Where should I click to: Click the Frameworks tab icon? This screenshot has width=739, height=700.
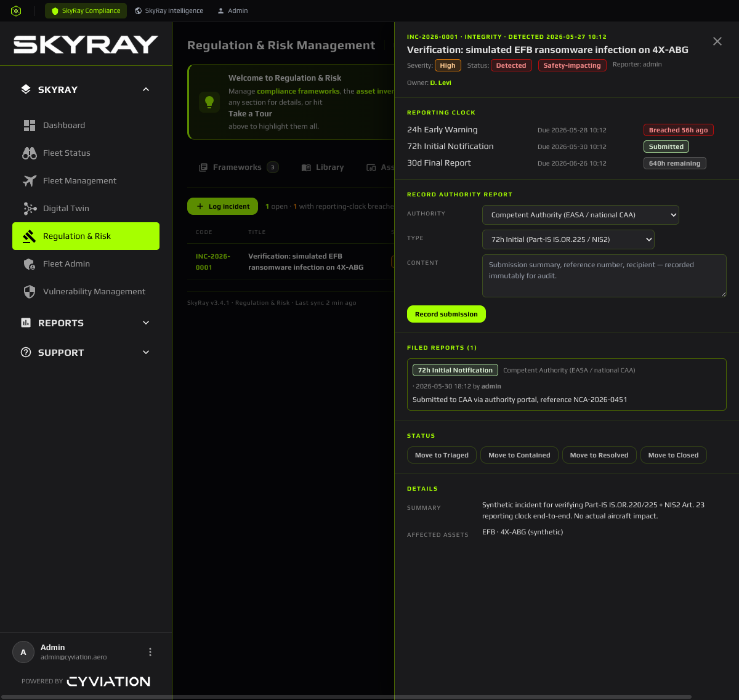pyautogui.click(x=203, y=167)
